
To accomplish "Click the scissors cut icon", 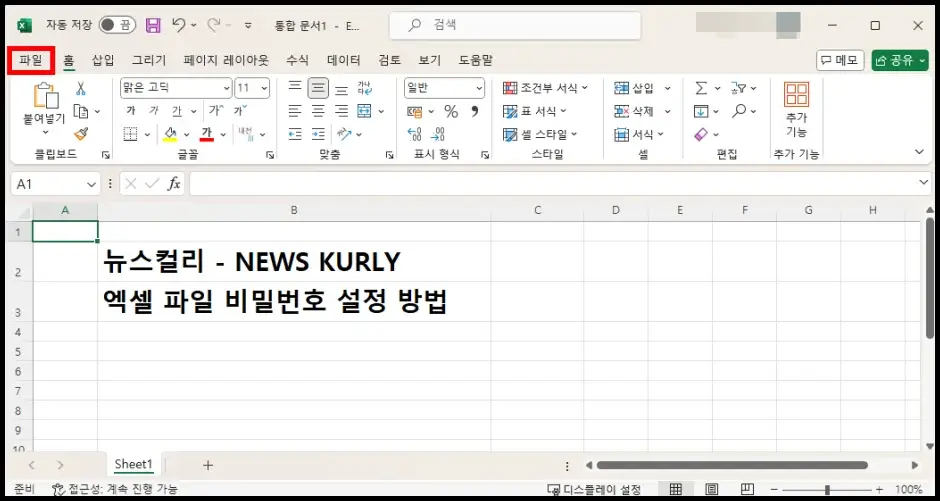I will [x=81, y=89].
